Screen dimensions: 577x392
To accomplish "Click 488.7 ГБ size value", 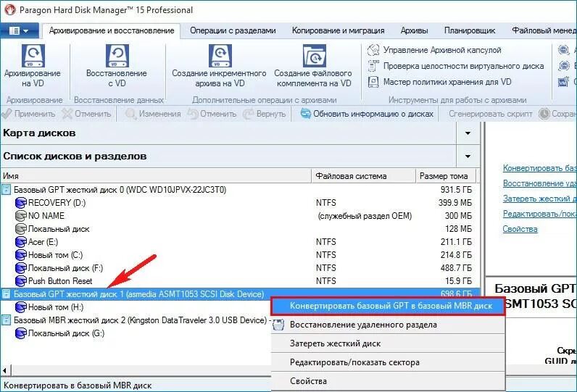I will [x=456, y=268].
